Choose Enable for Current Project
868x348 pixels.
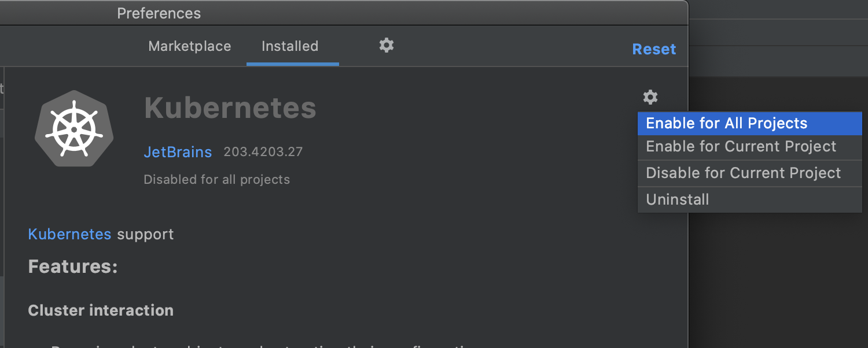point(750,147)
